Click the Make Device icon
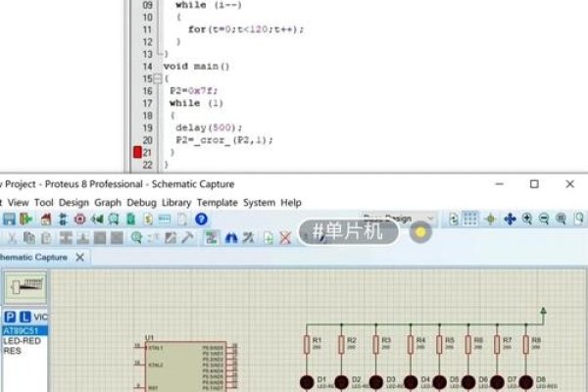Image resolution: width=588 pixels, height=392 pixels. 154,238
